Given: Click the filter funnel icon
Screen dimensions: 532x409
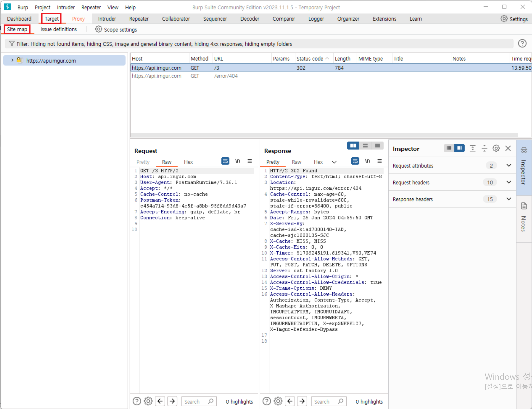Looking at the screenshot, I should click(x=12, y=44).
